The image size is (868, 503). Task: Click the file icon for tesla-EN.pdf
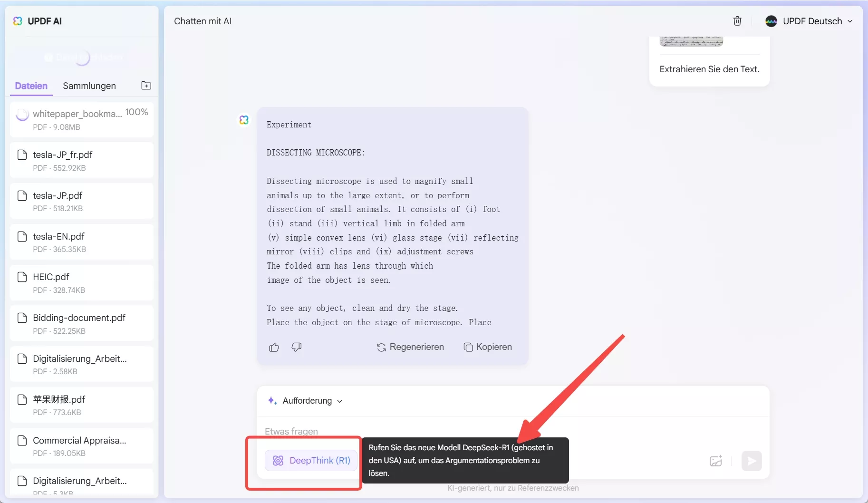pos(22,236)
